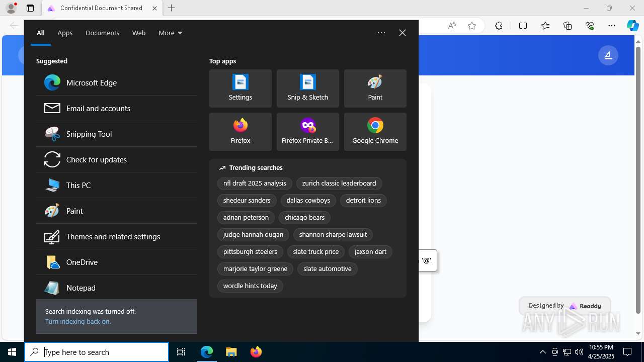Open Paint in the Suggested list
Viewport: 644px width, 362px height.
117,211
